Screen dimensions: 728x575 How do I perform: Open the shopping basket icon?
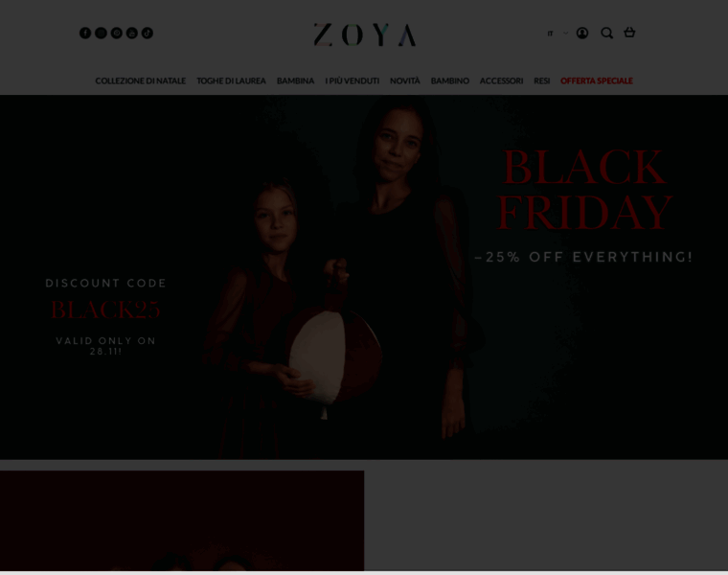629,33
